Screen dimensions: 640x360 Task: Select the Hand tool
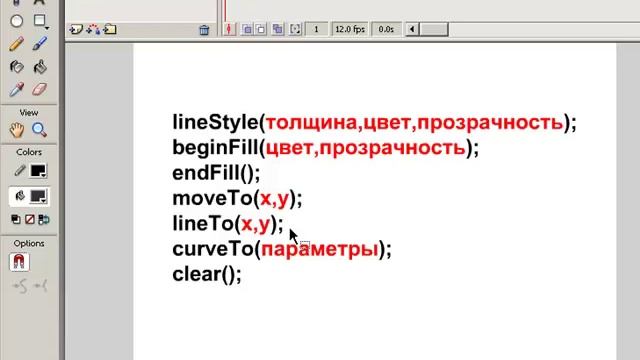click(17, 130)
